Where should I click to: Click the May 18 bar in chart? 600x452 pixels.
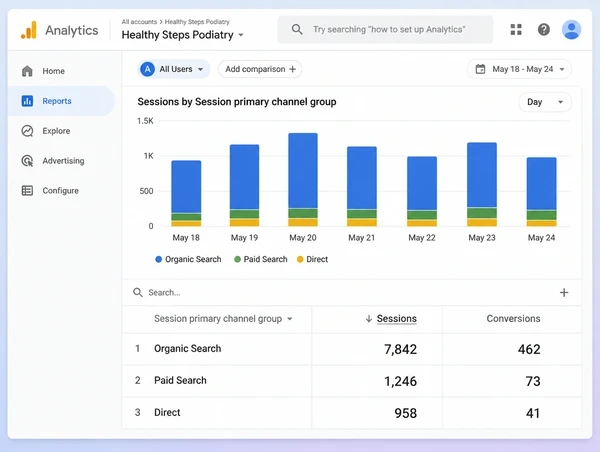(x=186, y=193)
